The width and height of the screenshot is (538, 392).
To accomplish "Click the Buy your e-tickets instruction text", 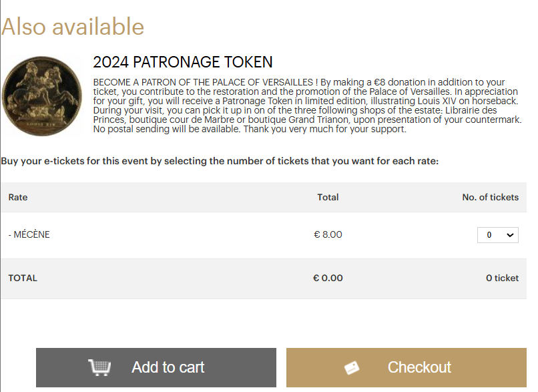I will pyautogui.click(x=220, y=161).
